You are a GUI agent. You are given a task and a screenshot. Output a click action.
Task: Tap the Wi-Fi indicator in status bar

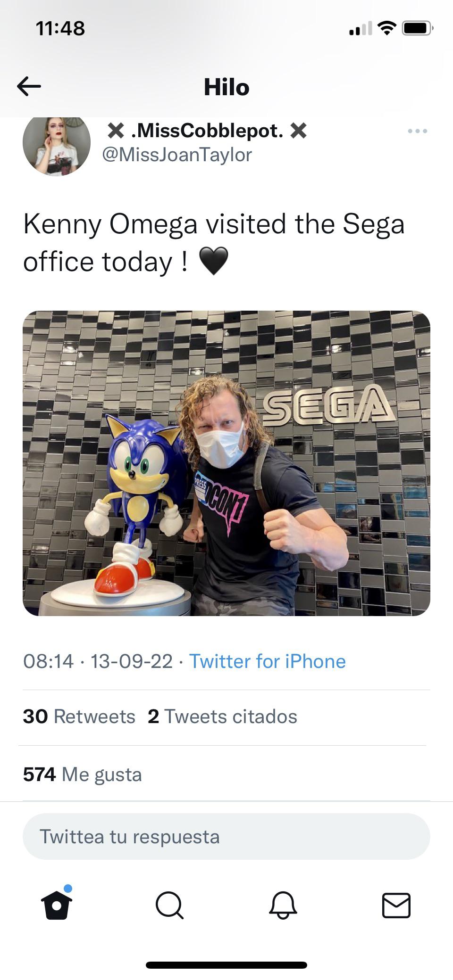coord(386,27)
